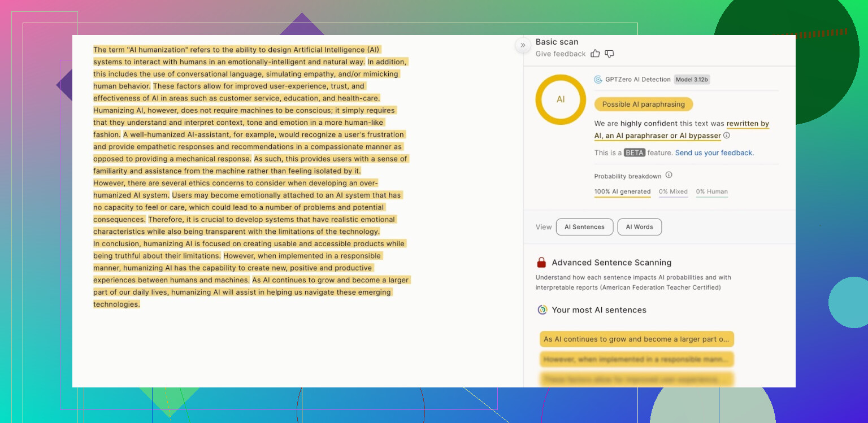Click the info icon beside 'AI bypasser'
868x423 pixels.
[727, 136]
